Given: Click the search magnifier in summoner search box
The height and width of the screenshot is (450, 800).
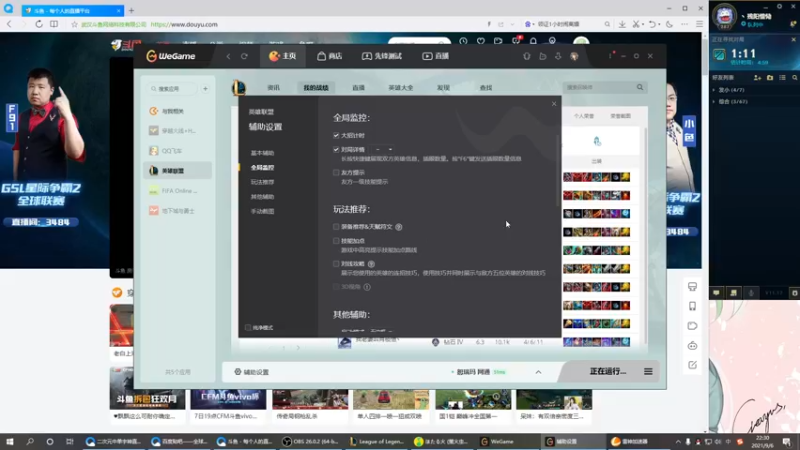Looking at the screenshot, I should tap(640, 87).
